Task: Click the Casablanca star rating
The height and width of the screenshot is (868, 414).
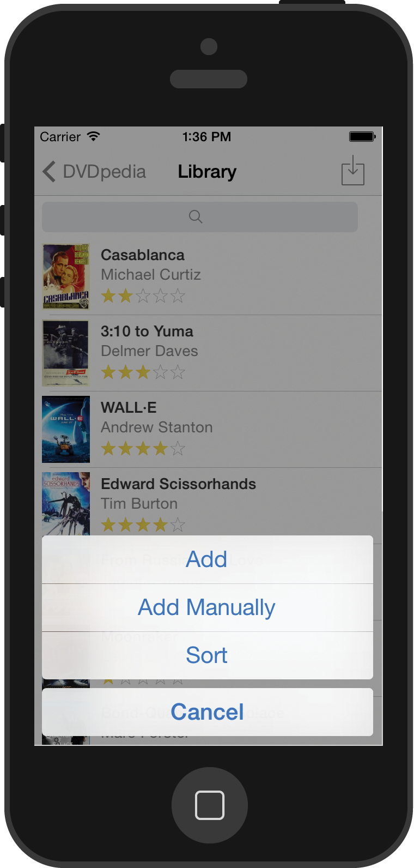Action: tap(143, 296)
